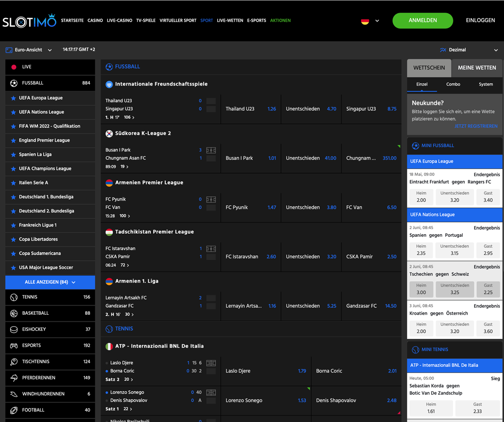Open Live-Wetten in the top menu
The image size is (504, 422).
pos(230,21)
